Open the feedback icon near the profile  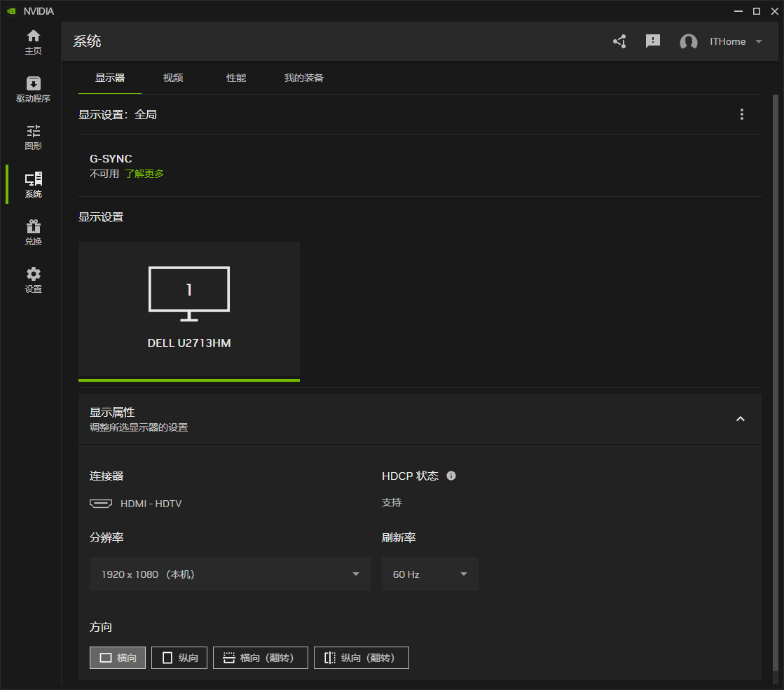coord(653,41)
